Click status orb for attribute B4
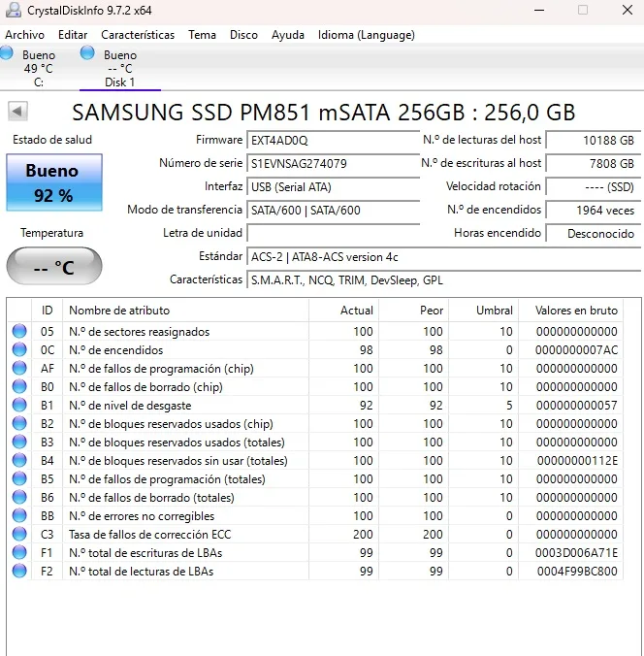 click(x=19, y=460)
